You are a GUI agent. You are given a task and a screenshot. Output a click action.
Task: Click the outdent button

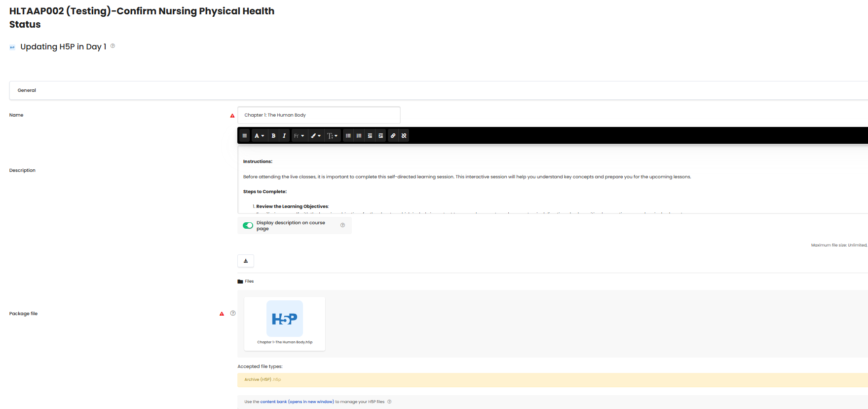pyautogui.click(x=370, y=136)
